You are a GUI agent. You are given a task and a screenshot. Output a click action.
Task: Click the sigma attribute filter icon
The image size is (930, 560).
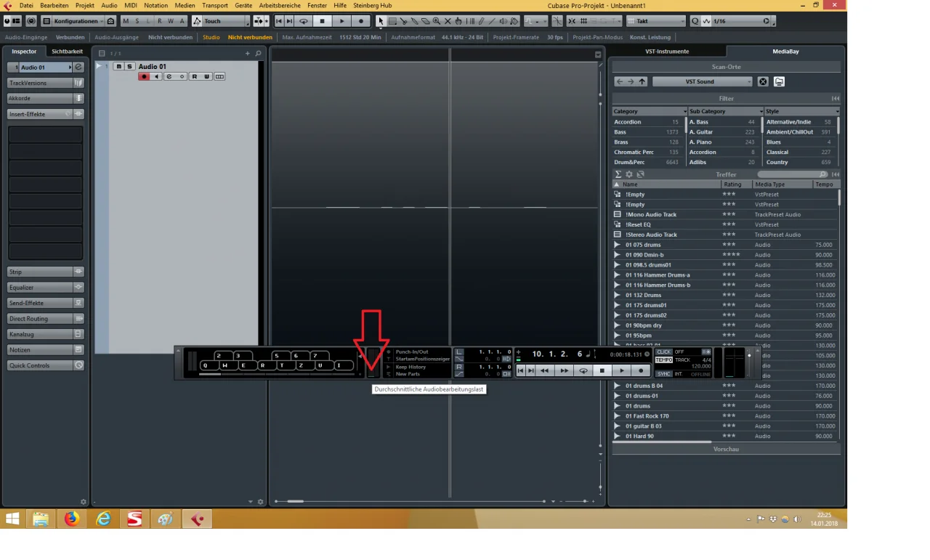pyautogui.click(x=618, y=174)
